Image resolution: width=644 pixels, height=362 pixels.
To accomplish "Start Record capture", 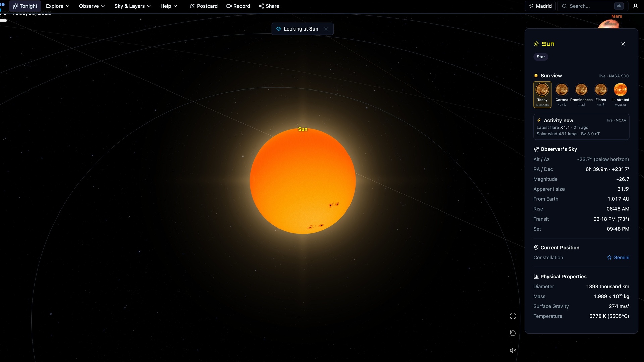I will (x=238, y=6).
